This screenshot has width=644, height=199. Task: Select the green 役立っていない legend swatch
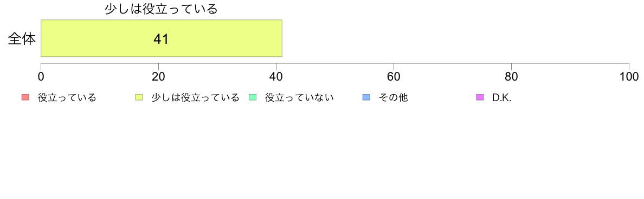pyautogui.click(x=253, y=97)
